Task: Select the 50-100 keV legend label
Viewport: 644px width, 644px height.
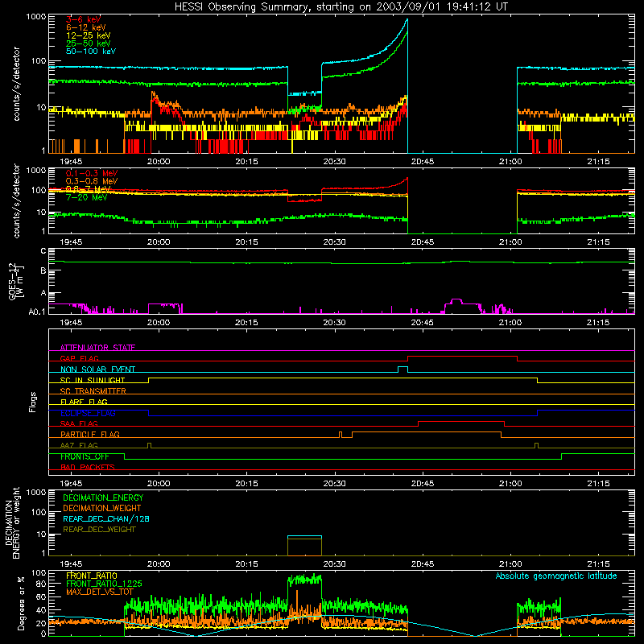Action: pyautogui.click(x=91, y=52)
